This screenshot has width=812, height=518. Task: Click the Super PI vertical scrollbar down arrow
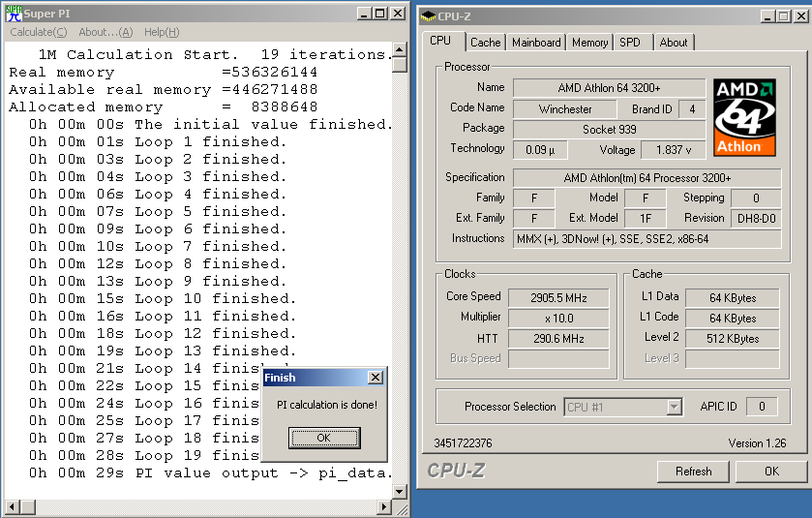400,492
